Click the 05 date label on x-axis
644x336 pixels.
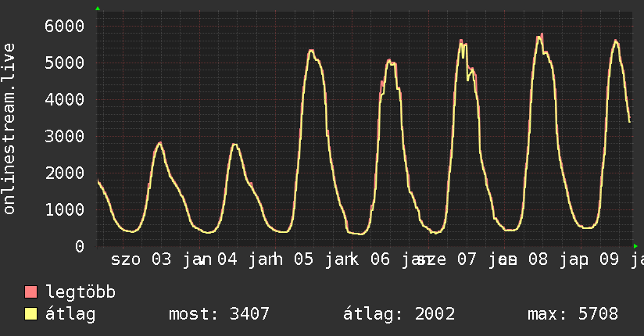click(303, 259)
